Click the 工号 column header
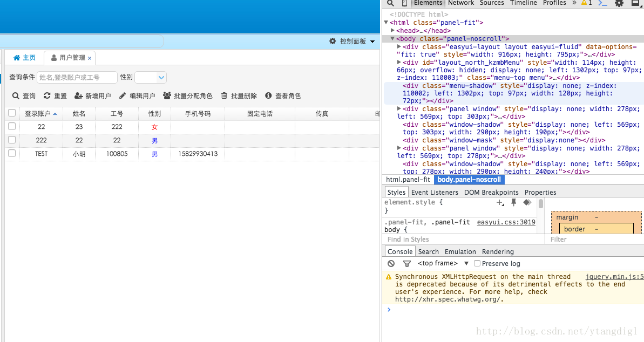The image size is (644, 342). pyautogui.click(x=117, y=114)
